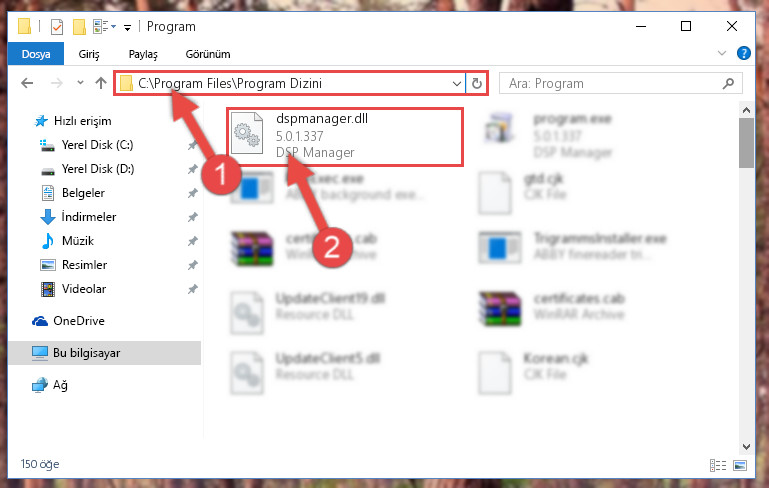This screenshot has height=488, width=769.
Task: Open the Dosya menu tab
Action: pyautogui.click(x=36, y=54)
